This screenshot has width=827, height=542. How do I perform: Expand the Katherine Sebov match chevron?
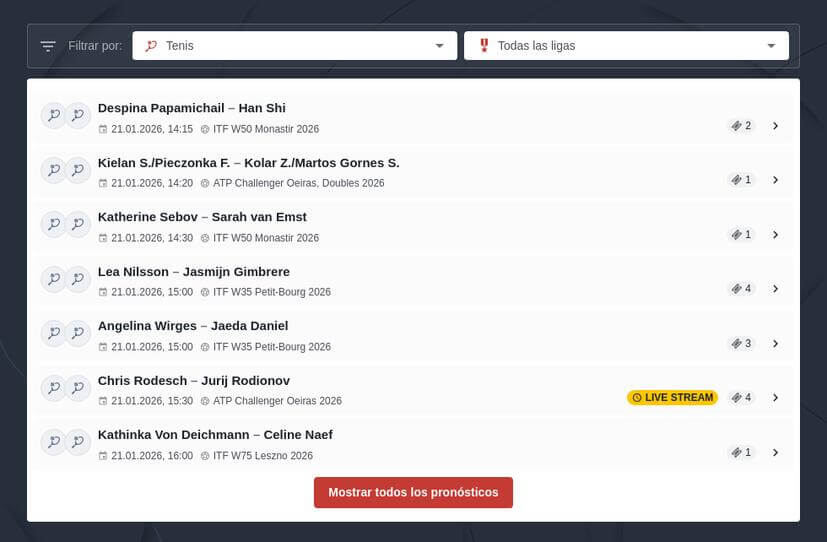coord(775,235)
